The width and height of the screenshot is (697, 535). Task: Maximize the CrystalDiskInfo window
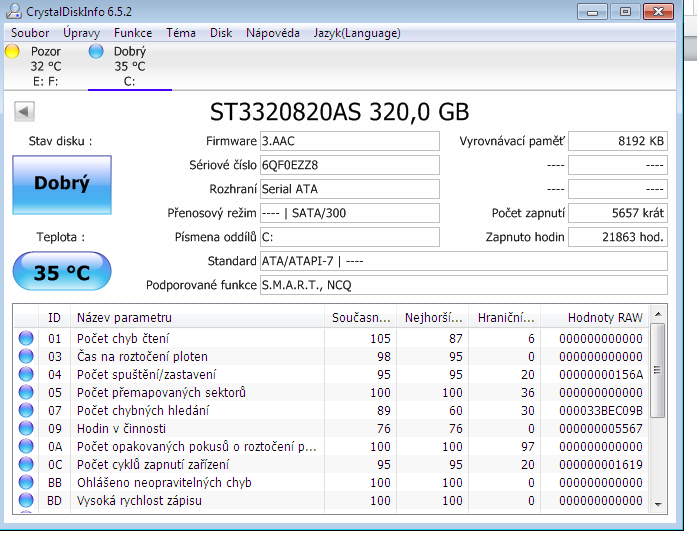pos(625,12)
